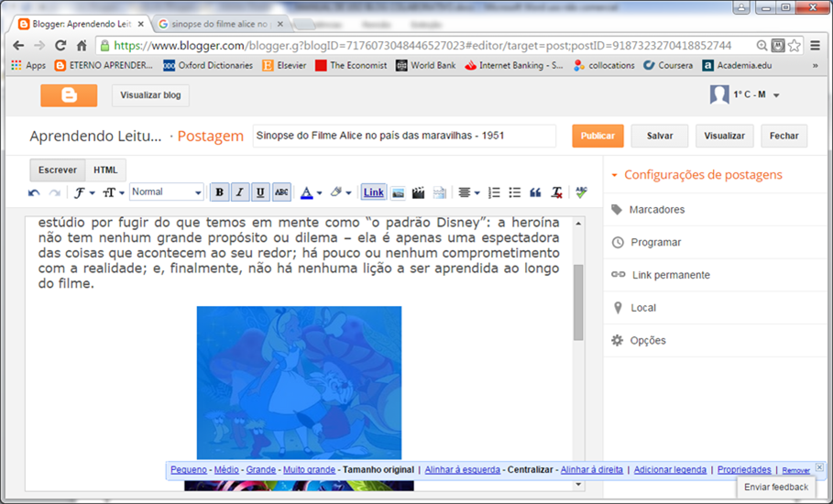Open the font size dropdown
The height and width of the screenshot is (504, 833).
(x=113, y=192)
